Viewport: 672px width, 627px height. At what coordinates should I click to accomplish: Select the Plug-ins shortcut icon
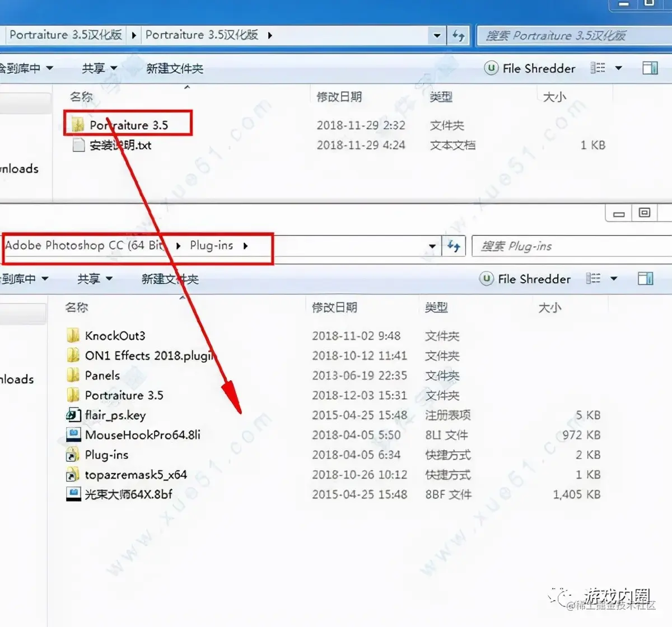[x=73, y=455]
